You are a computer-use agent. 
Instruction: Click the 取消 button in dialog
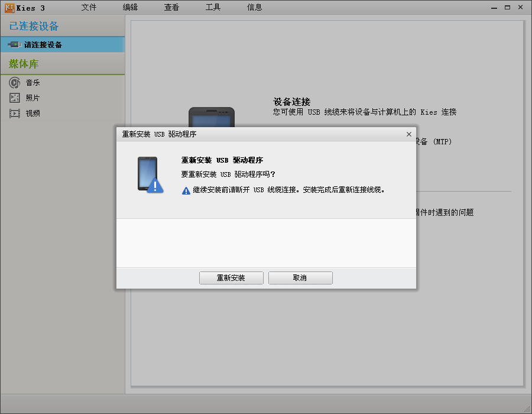coord(300,278)
